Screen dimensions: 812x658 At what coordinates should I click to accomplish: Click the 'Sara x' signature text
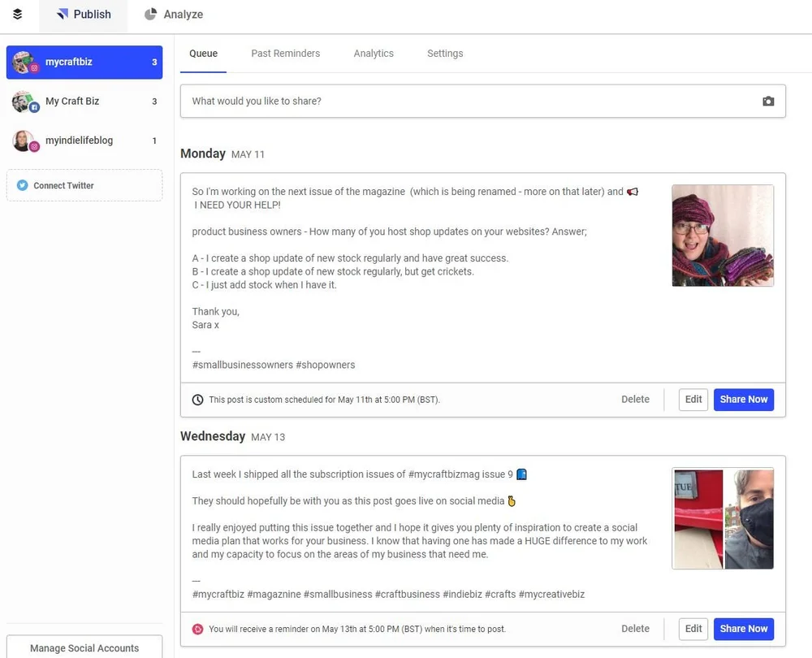tap(205, 325)
